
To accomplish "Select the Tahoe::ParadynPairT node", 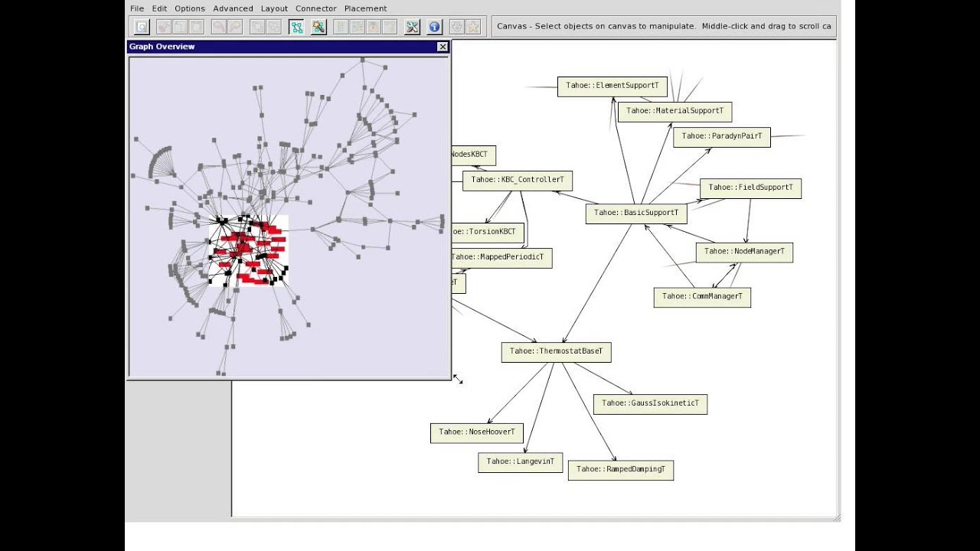I will (x=722, y=136).
